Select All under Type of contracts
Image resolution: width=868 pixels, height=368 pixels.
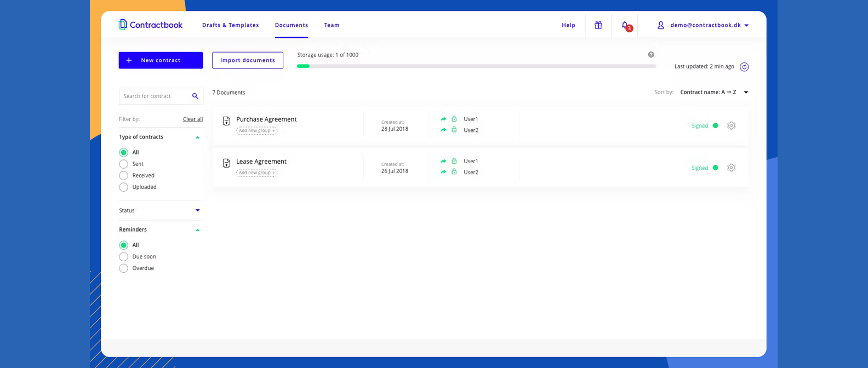[x=123, y=152]
